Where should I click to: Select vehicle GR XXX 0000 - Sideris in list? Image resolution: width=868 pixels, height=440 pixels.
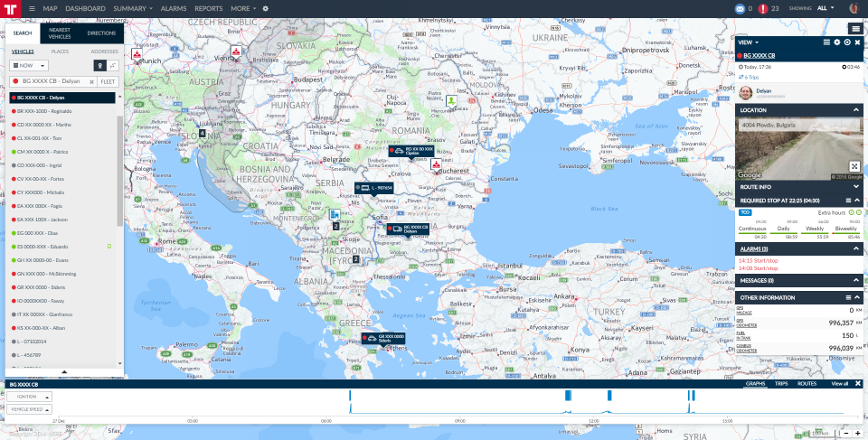coord(42,286)
